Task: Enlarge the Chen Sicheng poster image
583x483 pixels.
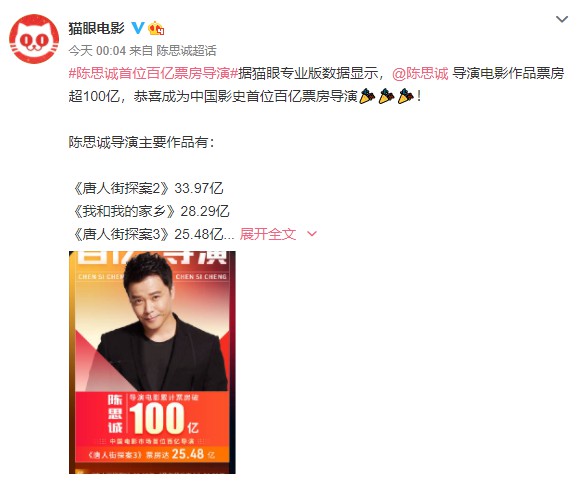Action: pos(152,362)
